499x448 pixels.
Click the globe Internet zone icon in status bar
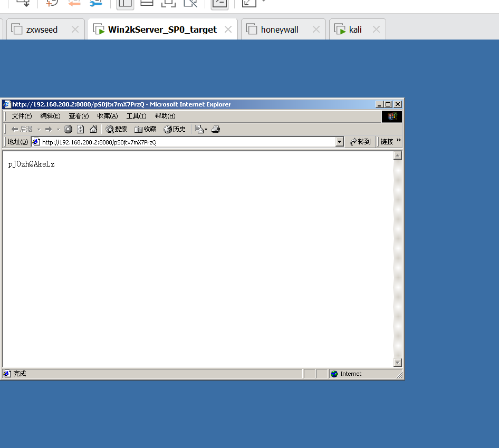click(x=334, y=374)
